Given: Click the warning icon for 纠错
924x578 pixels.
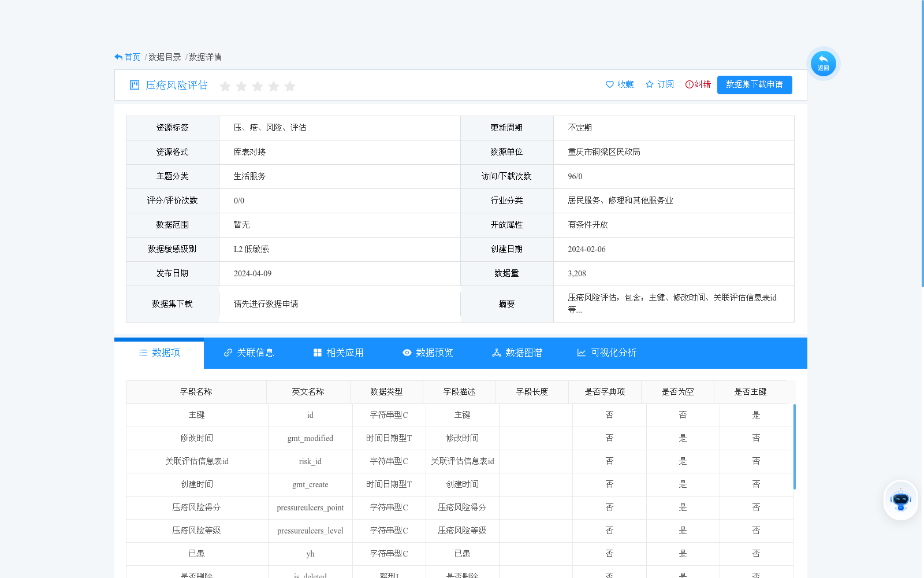Looking at the screenshot, I should 689,84.
